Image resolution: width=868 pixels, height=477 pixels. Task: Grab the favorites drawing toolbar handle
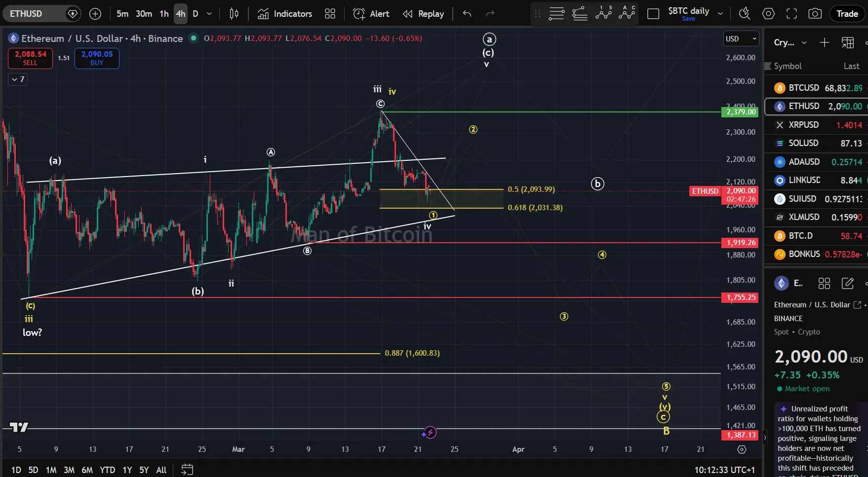click(538, 14)
